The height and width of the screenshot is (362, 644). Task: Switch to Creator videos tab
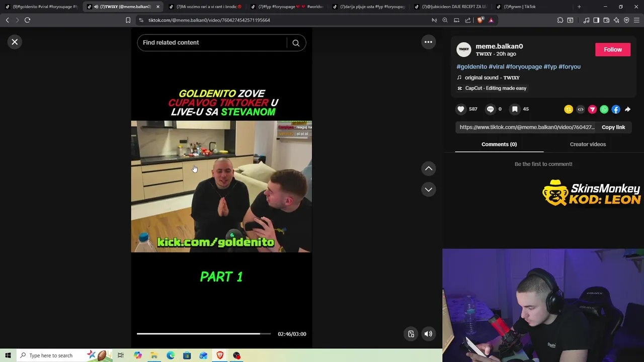(x=588, y=144)
